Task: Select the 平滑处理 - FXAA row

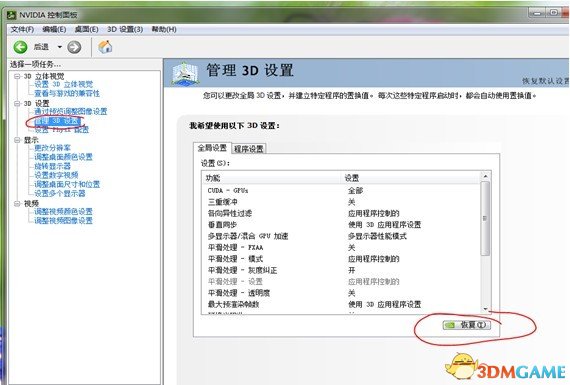Action: coord(341,248)
